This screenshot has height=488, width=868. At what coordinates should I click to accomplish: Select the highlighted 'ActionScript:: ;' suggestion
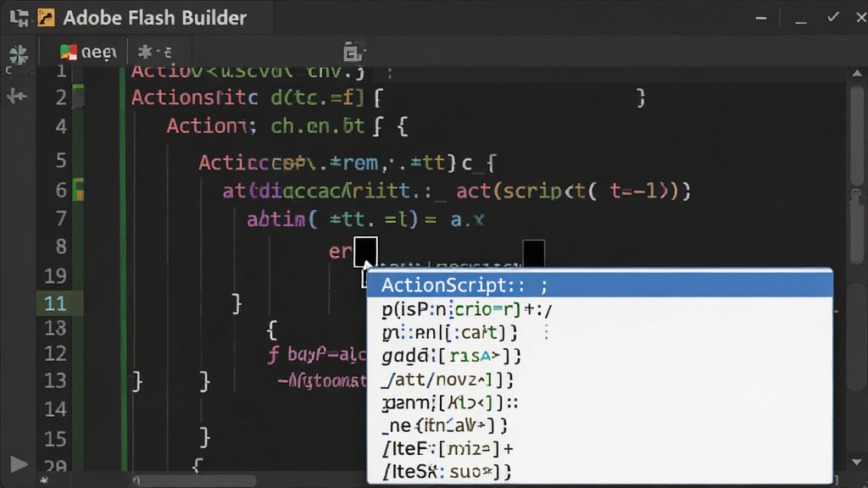tap(600, 285)
